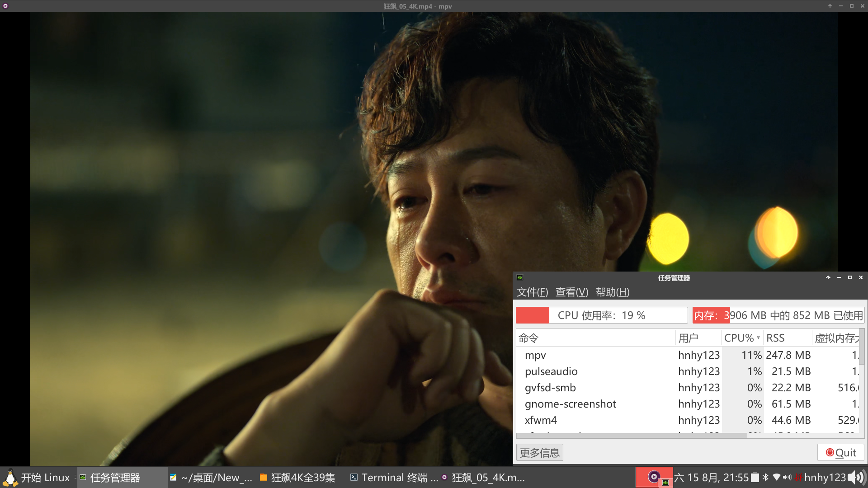Sort processes by CPU% column header

coord(742,338)
